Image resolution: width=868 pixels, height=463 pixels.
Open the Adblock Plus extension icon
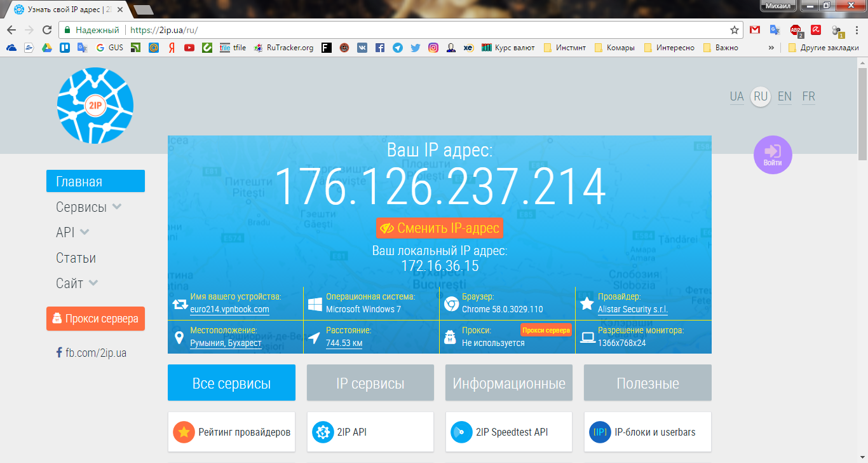(x=796, y=30)
